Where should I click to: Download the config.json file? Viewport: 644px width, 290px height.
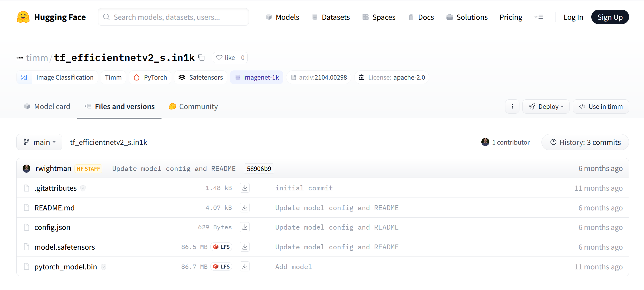(245, 227)
